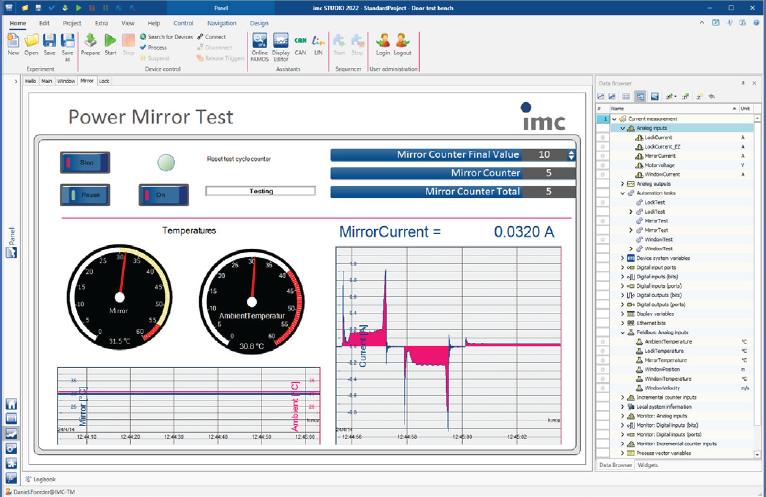Toggle the marker circle beside MirrorCurrent row

602,156
